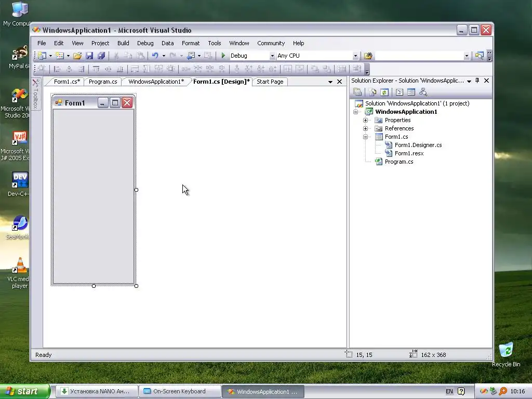Screen dimensions: 532x399
Task: Click inside the Find text input field
Action: (x=419, y=56)
